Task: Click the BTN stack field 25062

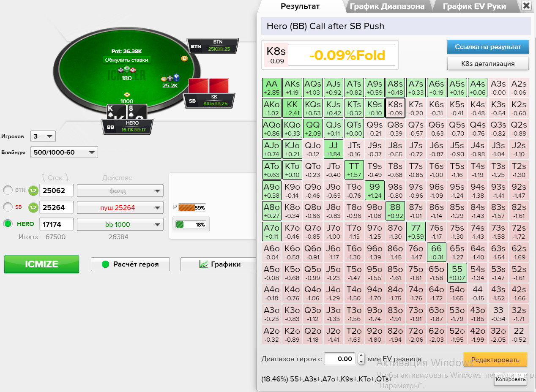Action: [56, 191]
